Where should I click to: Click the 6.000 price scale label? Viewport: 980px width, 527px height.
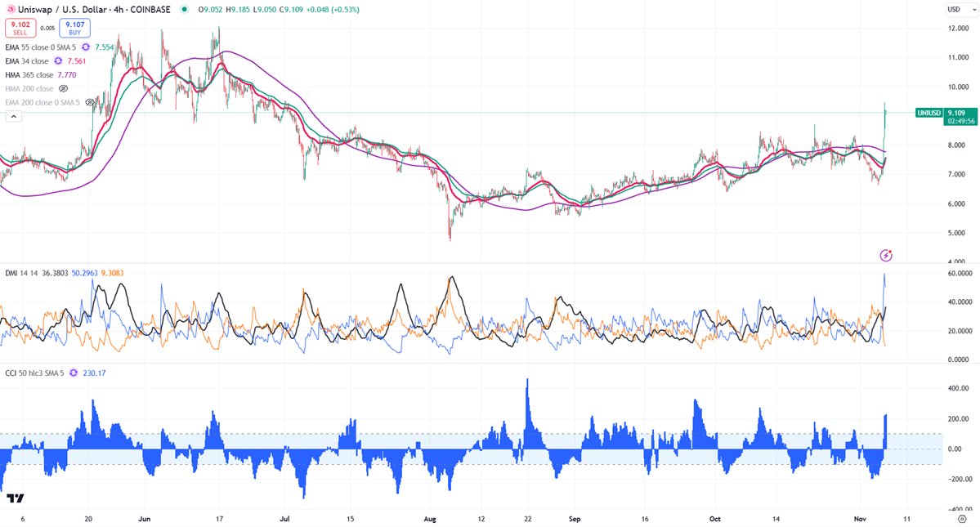click(956, 203)
